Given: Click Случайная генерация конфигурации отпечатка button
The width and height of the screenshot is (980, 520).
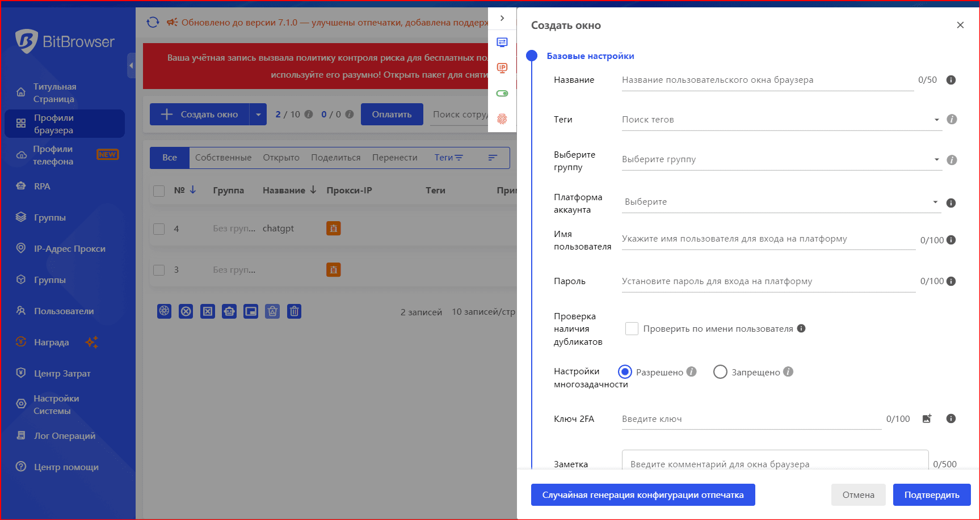Looking at the screenshot, I should [642, 494].
